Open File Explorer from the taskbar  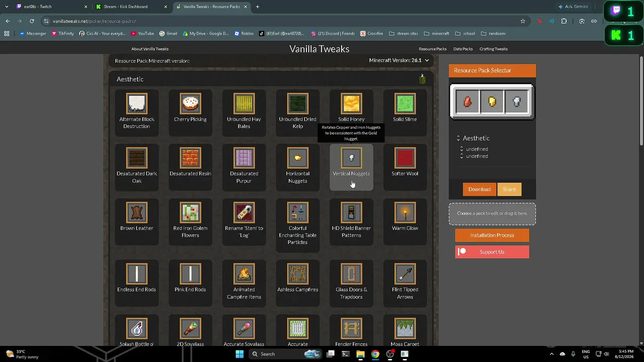point(360,354)
